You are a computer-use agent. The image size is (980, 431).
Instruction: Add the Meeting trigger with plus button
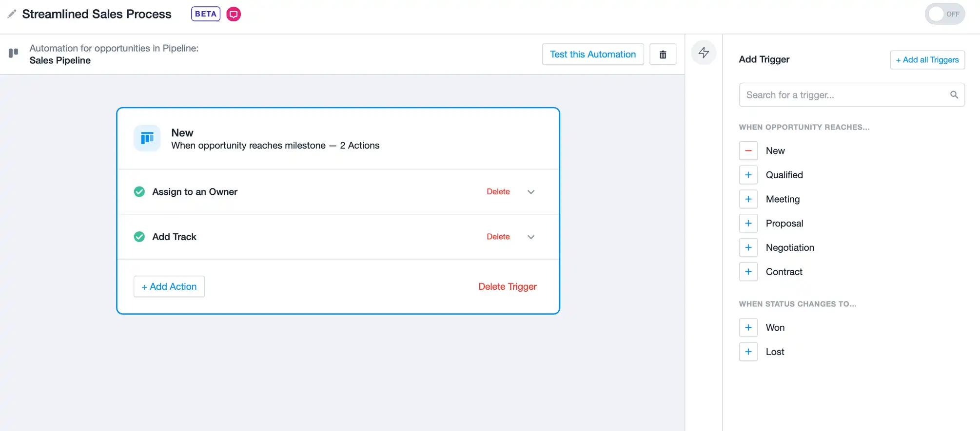point(748,199)
